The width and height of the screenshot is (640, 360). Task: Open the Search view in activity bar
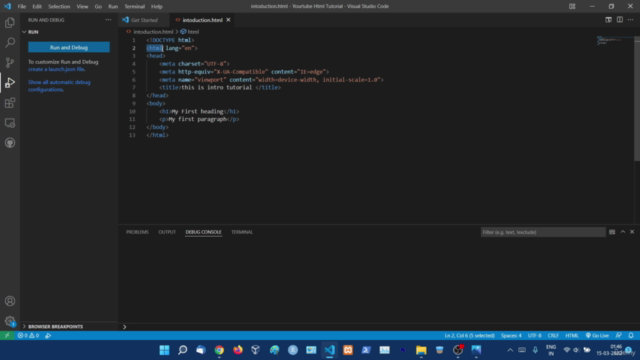pos(10,42)
